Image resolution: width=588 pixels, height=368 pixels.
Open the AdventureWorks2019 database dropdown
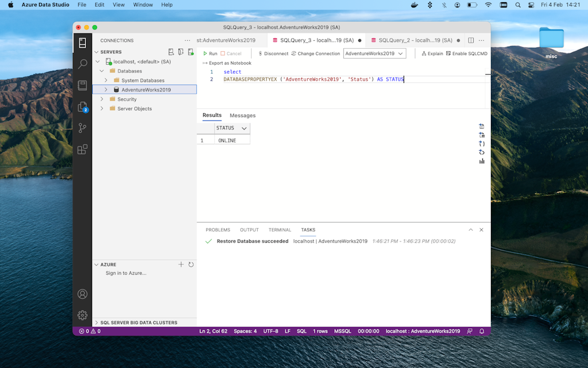374,53
